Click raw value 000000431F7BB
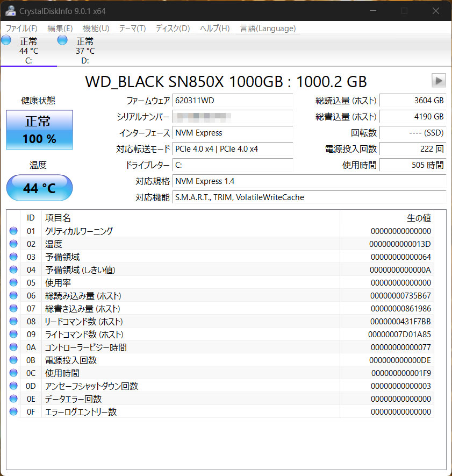 [400, 322]
